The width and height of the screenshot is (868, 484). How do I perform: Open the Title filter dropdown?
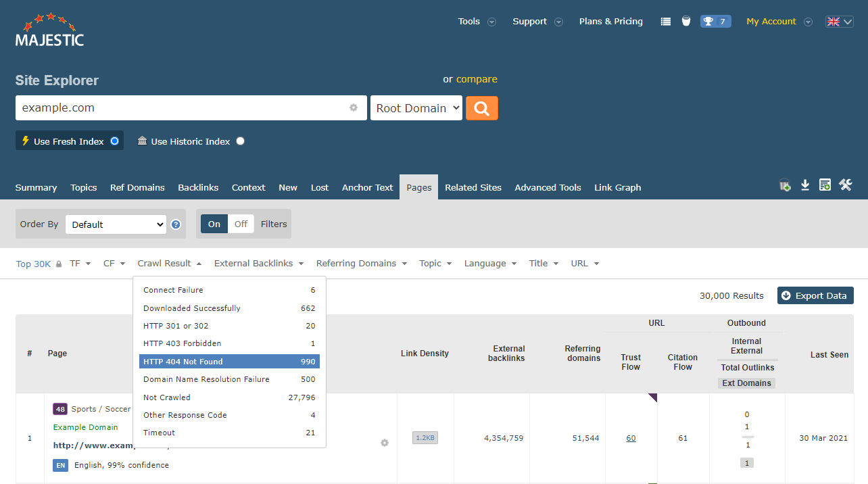[544, 264]
